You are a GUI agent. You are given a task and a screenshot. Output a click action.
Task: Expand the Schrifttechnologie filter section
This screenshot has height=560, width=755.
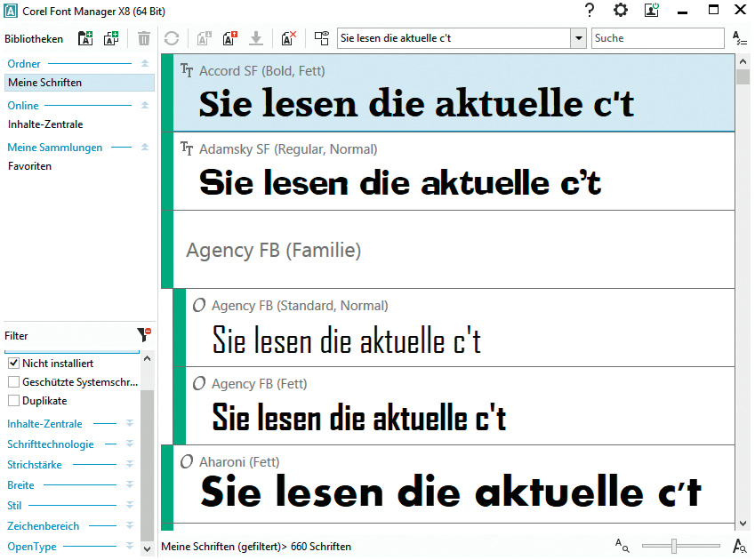pos(129,444)
